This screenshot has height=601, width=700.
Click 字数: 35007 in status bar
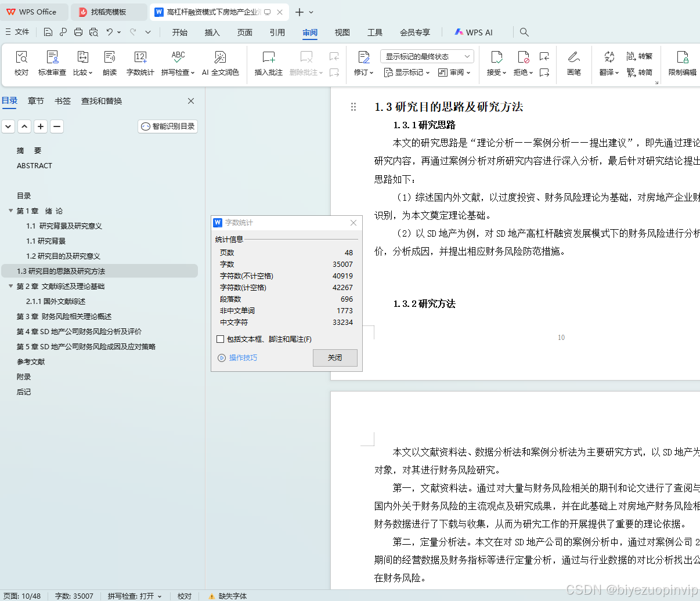pos(74,596)
